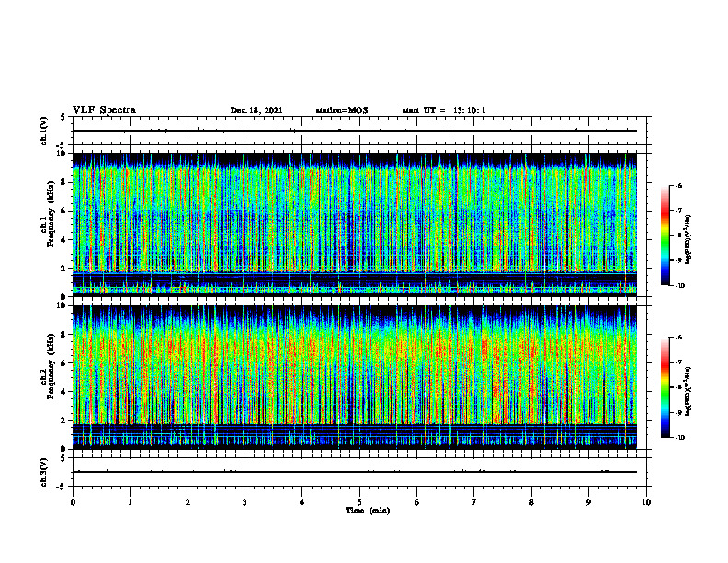The height and width of the screenshot is (563, 728).
Task: Click the "VLF Spectra" plot title
Action: (x=104, y=110)
